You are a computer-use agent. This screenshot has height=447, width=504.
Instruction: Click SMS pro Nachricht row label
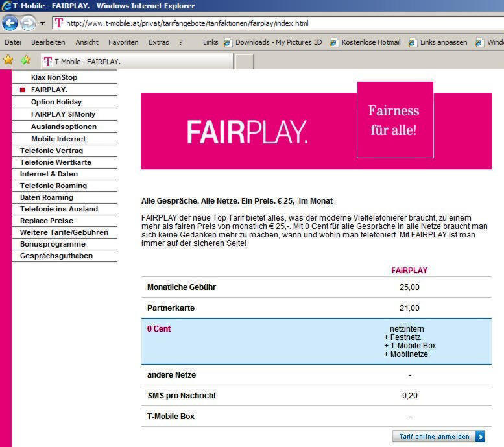tap(182, 396)
